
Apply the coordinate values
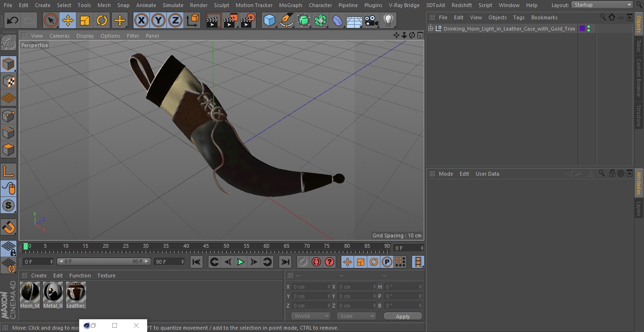(403, 316)
